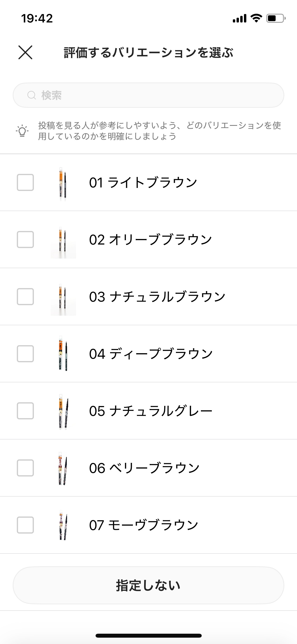Enable the 04 ディープブラウン checkbox
297x644 pixels.
(25, 354)
